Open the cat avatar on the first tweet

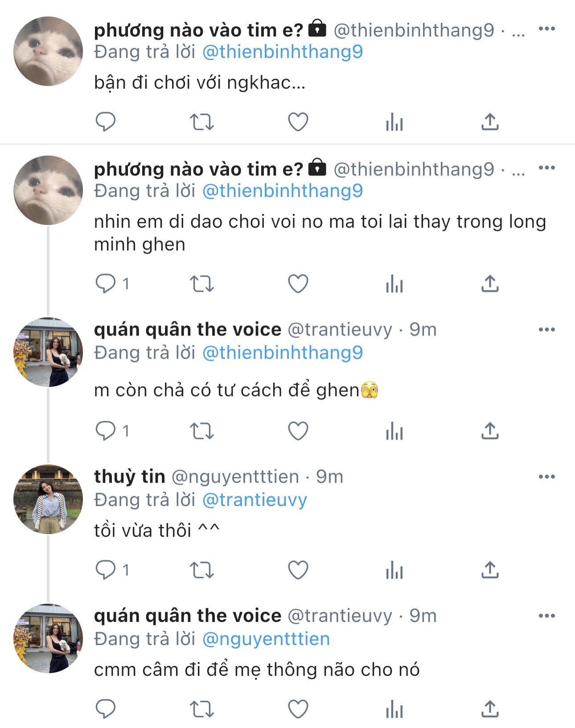[48, 51]
